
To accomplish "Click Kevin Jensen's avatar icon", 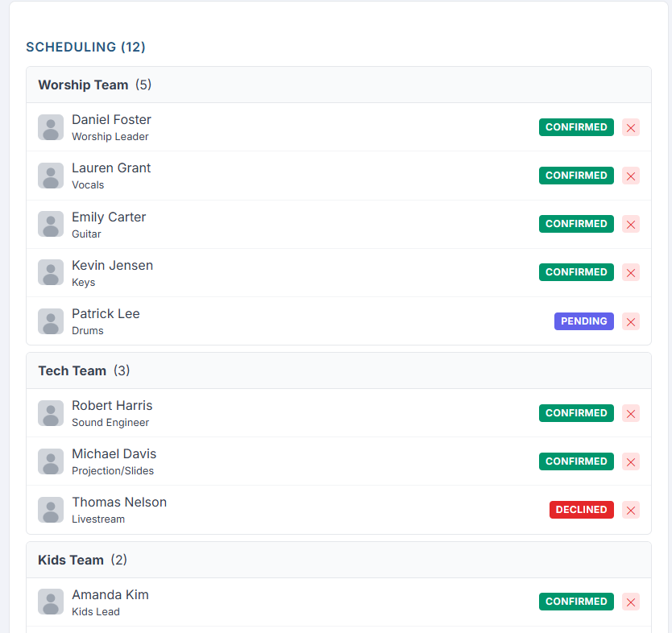I will point(50,272).
